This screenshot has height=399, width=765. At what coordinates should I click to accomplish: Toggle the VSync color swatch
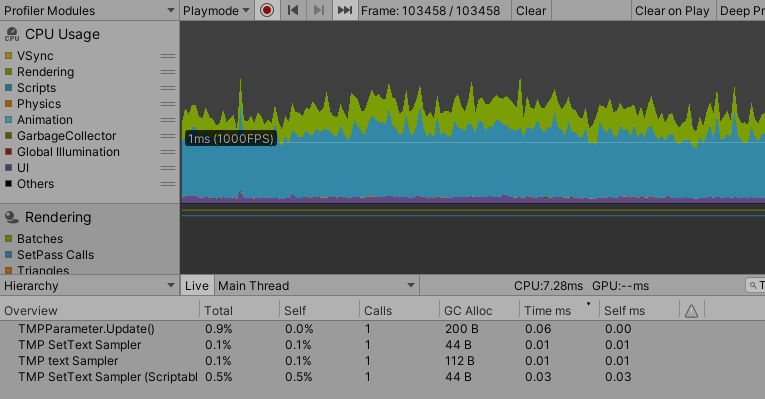[8, 56]
